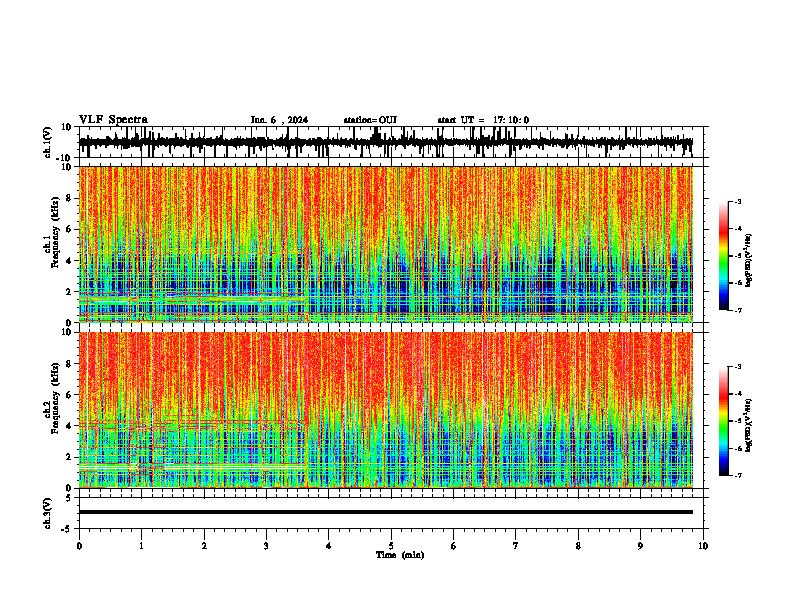The height and width of the screenshot is (612, 792).
Task: Select the date text "Jan. 6 , 2024"
Action: point(279,120)
